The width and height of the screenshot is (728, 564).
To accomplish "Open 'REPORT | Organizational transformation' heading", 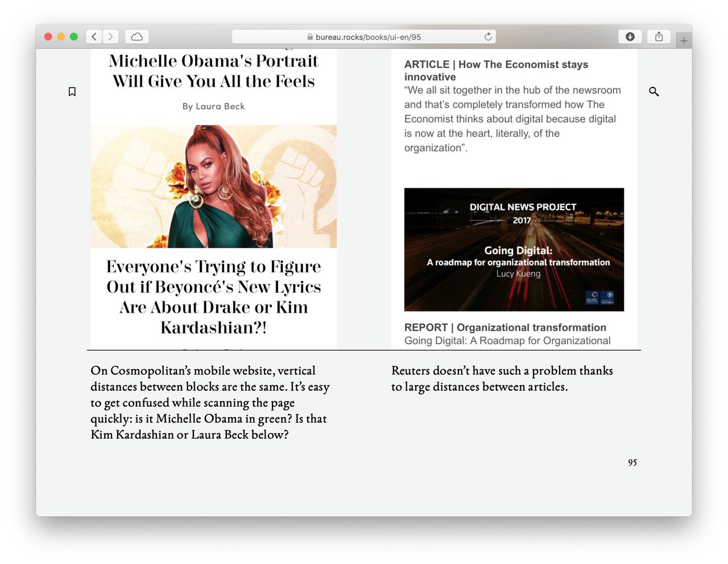I will coord(505,327).
